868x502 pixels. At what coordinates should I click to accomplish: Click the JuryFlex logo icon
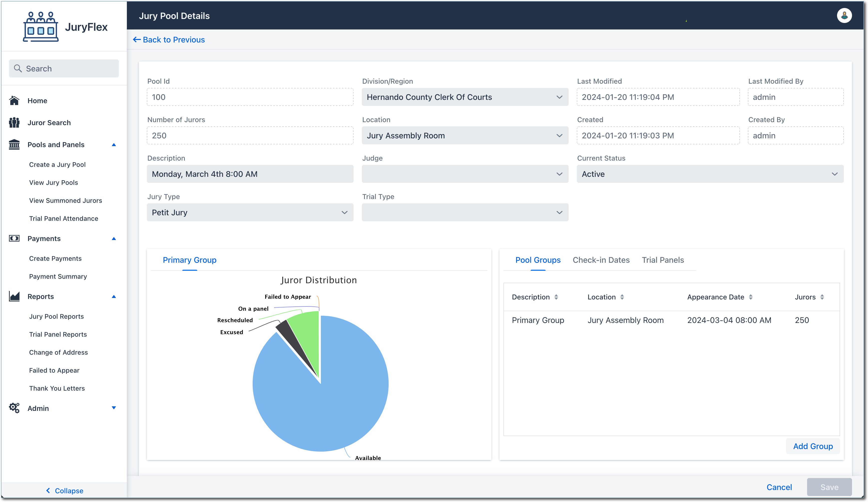coord(41,27)
